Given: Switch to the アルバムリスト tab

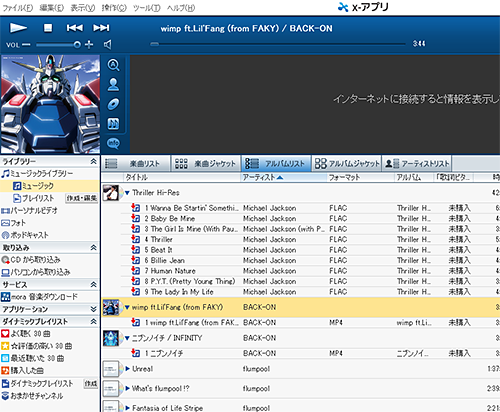Looking at the screenshot, I should pyautogui.click(x=276, y=164).
